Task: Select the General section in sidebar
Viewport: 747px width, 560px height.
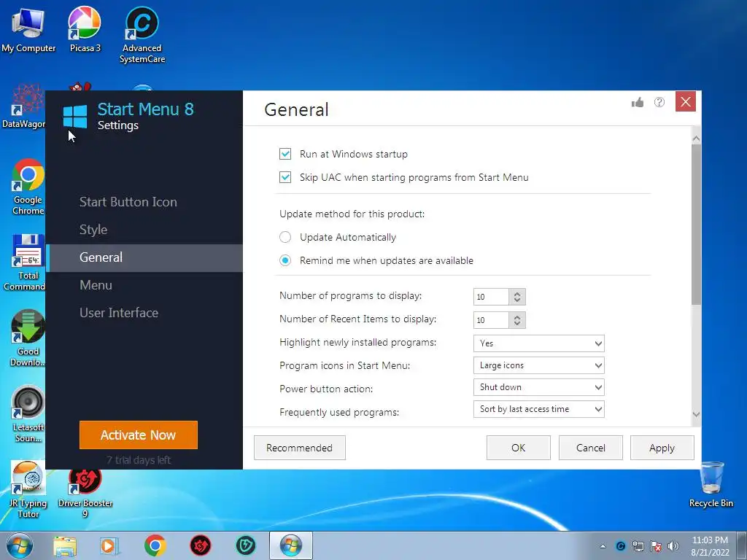Action: 144,257
